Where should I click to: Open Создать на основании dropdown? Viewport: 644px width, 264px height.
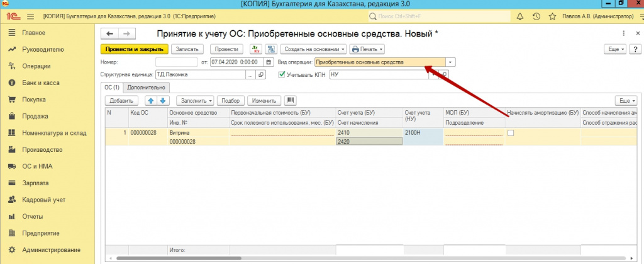314,49
